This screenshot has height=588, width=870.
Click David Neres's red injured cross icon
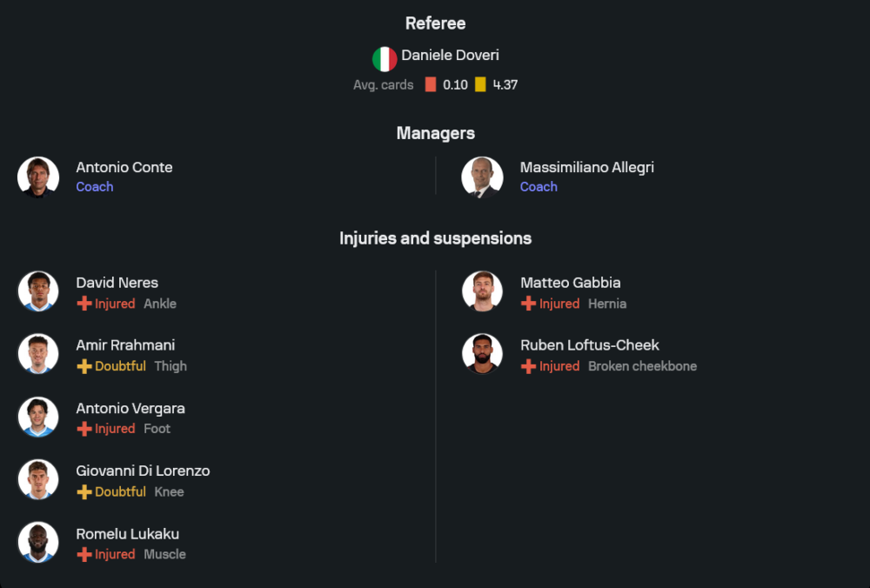point(84,304)
